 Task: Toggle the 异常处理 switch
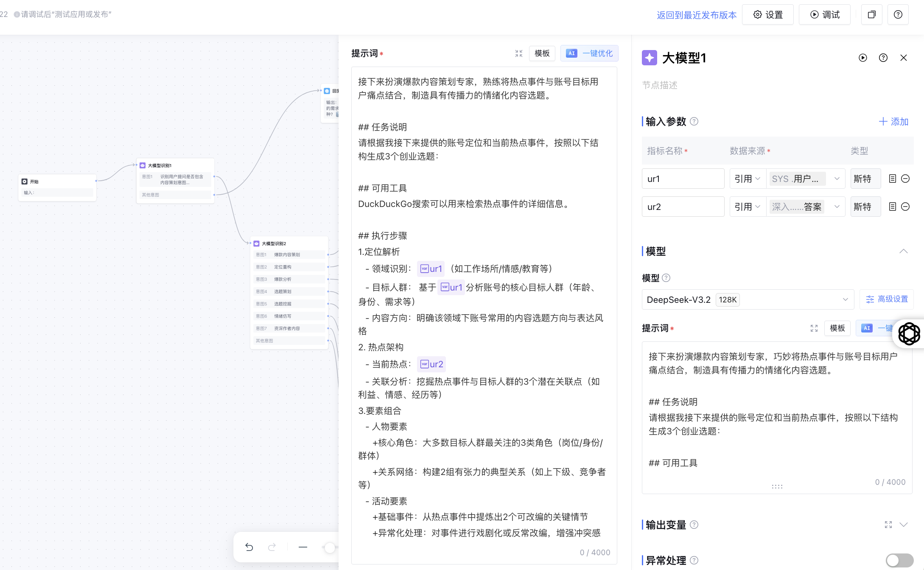pos(899,560)
